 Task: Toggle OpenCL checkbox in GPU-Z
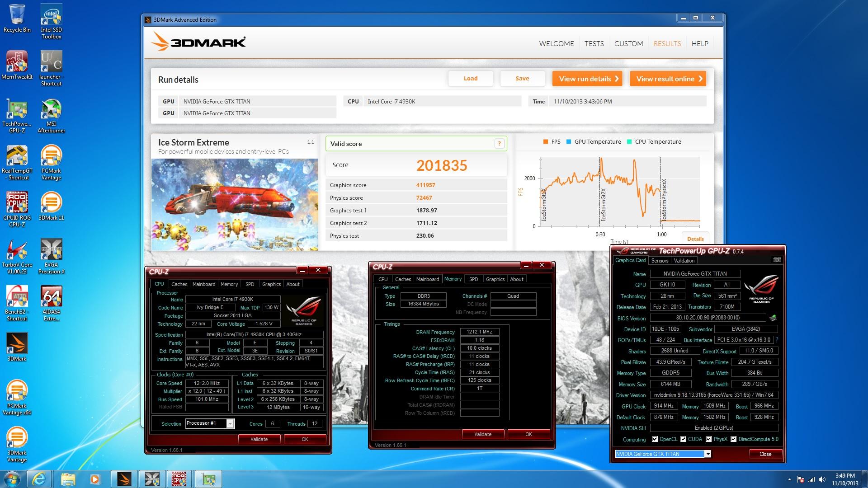pos(655,439)
